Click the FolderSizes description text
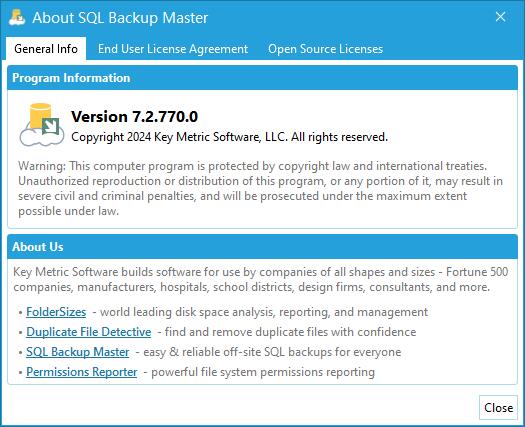Image resolution: width=525 pixels, height=427 pixels. [x=260, y=312]
